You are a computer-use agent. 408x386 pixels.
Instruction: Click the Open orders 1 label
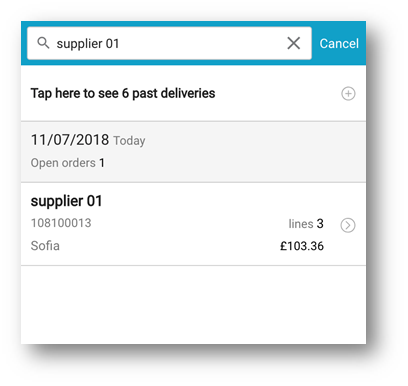(68, 163)
